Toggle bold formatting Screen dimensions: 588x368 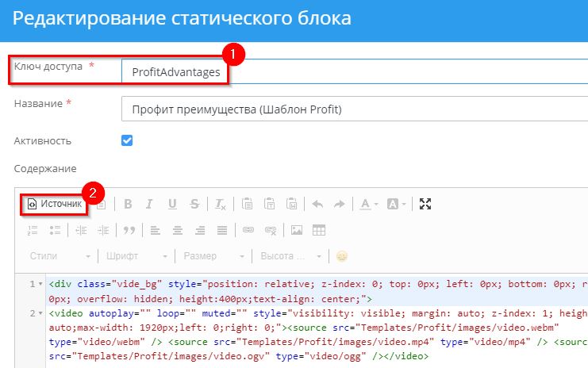128,204
